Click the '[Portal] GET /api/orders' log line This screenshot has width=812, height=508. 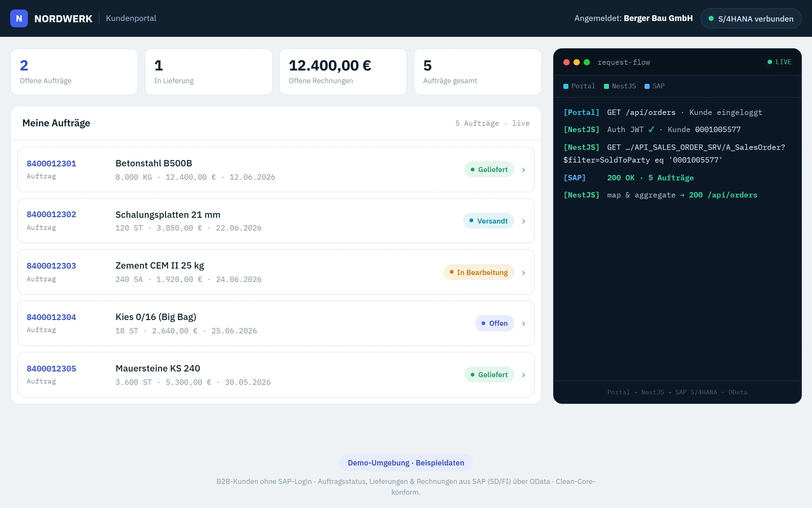(663, 112)
